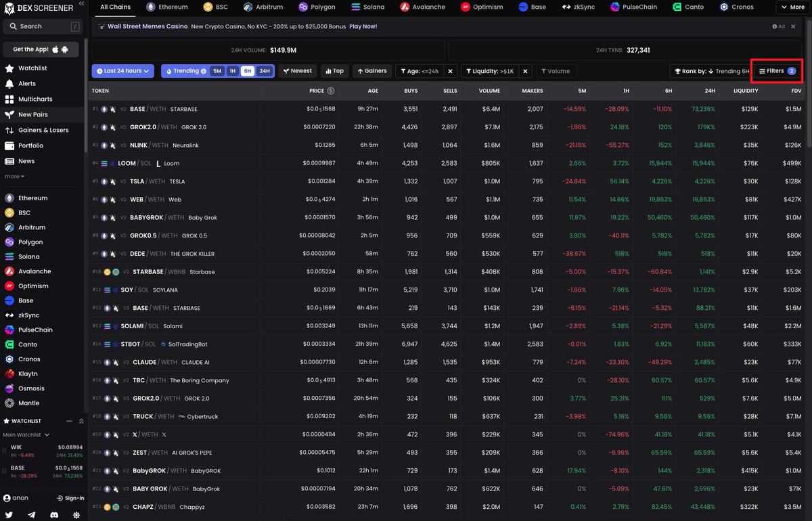Open the Last 24 hours dropdown
This screenshot has height=521, width=812.
(x=122, y=71)
